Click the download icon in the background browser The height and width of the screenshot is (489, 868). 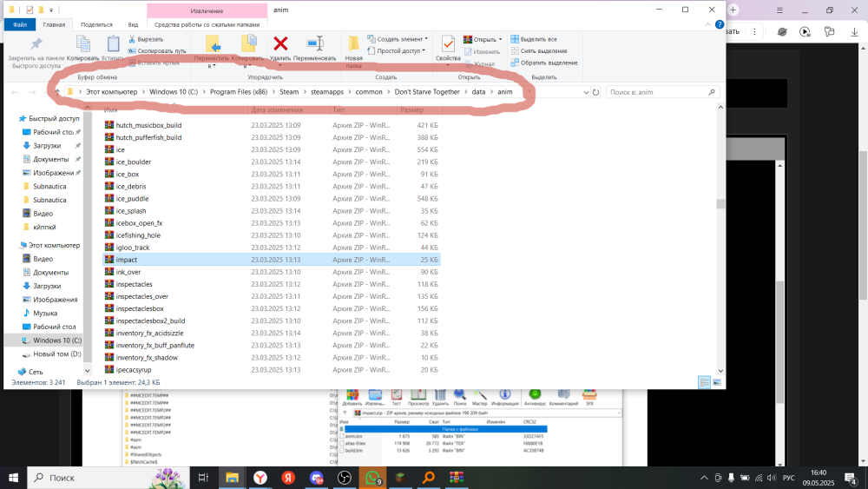(x=855, y=32)
